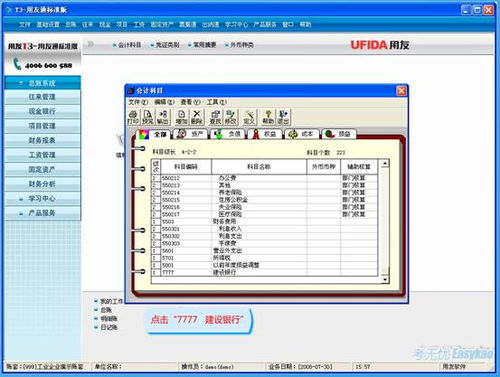Click the account list scroll-down arrow
Image resolution: width=500 pixels, height=377 pixels.
click(x=385, y=280)
